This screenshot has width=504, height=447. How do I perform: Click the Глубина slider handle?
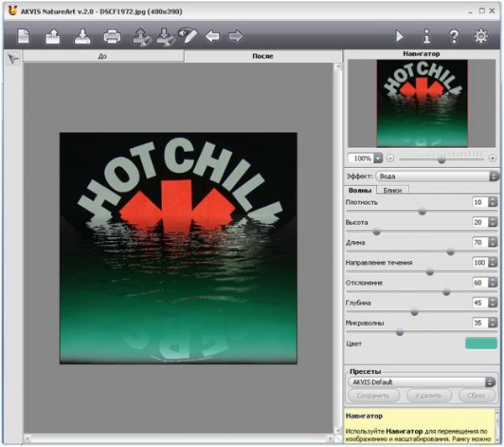pyautogui.click(x=415, y=312)
